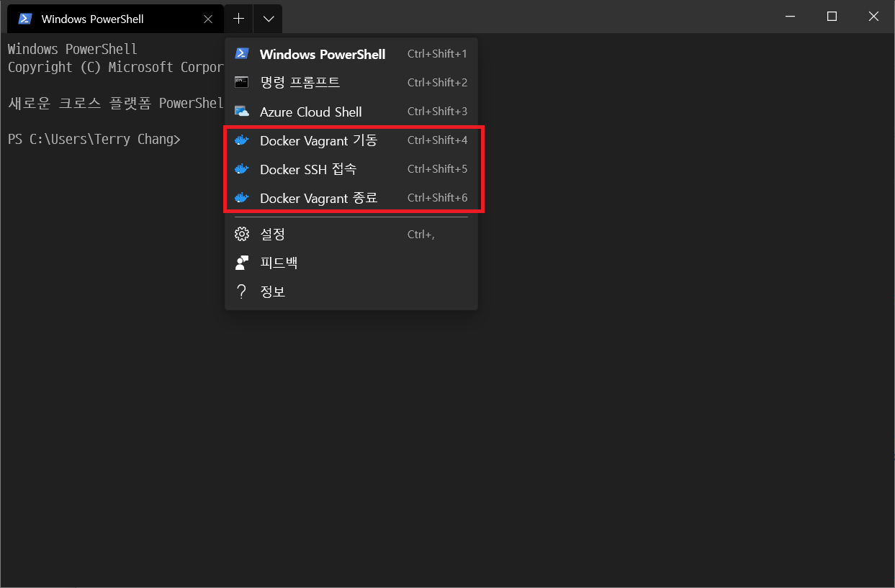The image size is (895, 588).
Task: Click the feedback person icon
Action: pyautogui.click(x=242, y=263)
